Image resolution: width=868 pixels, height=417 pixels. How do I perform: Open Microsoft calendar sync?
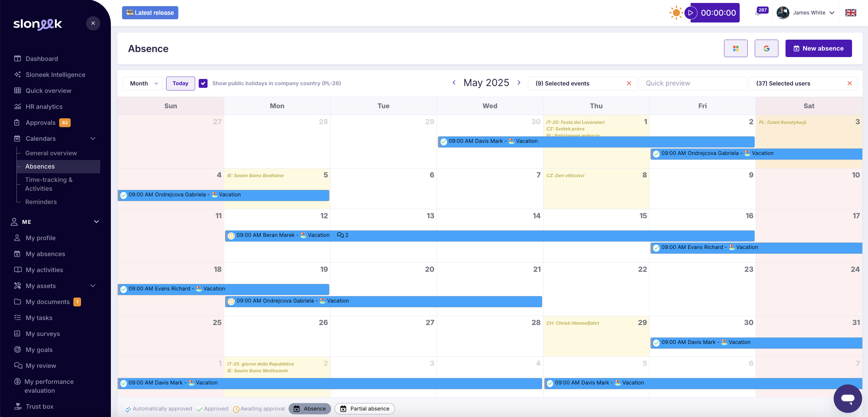(x=736, y=48)
